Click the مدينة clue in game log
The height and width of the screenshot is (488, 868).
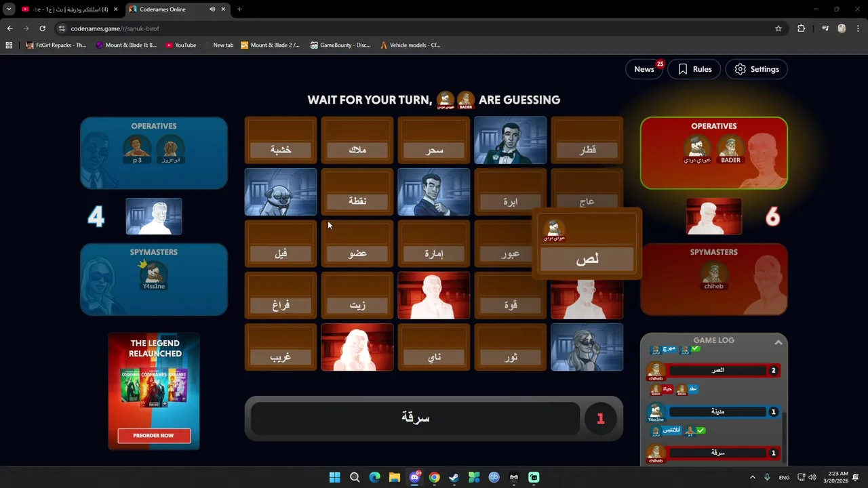pyautogui.click(x=717, y=411)
